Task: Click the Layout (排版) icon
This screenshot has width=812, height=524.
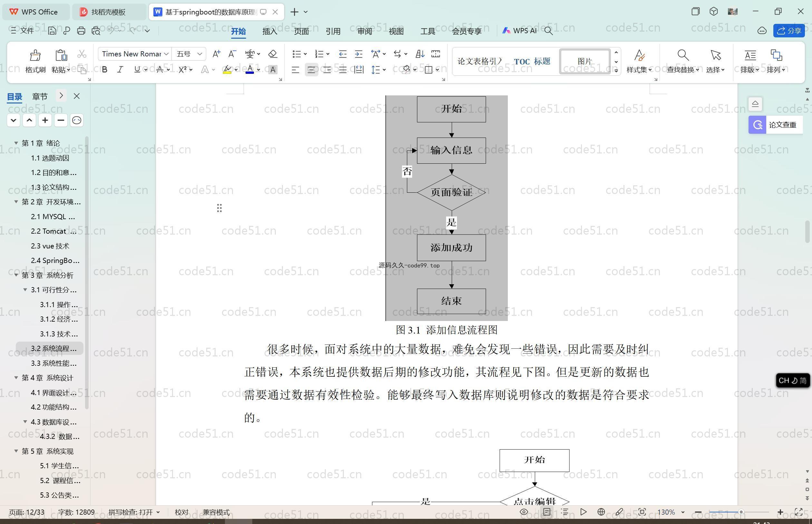Action: tap(750, 55)
